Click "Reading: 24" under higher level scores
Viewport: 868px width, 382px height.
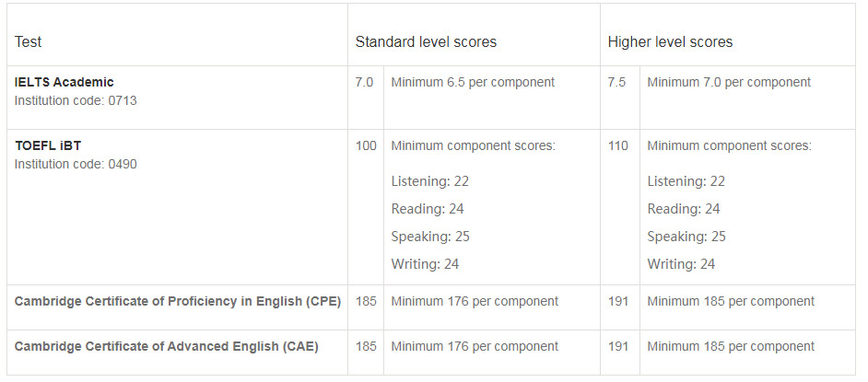tap(684, 209)
